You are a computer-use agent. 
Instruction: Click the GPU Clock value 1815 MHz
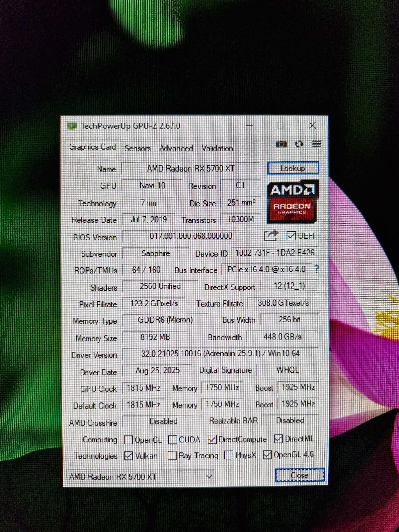(143, 388)
